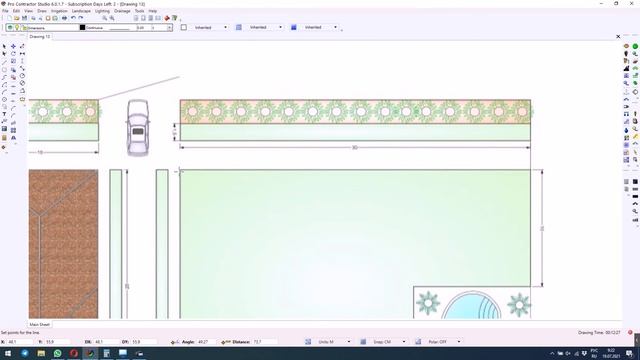Click the Zoom in magnifier icon
Viewport: 640px width, 360px height.
(x=104, y=18)
